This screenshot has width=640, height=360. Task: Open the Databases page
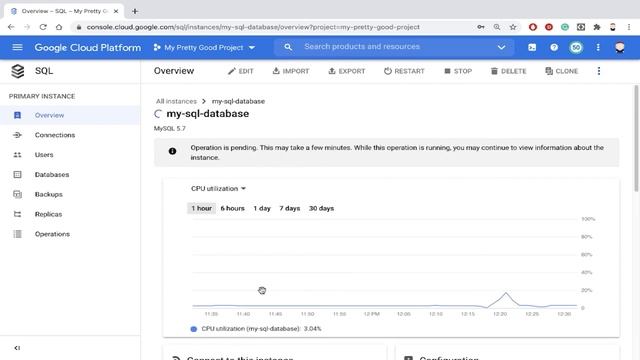(70, 175)
